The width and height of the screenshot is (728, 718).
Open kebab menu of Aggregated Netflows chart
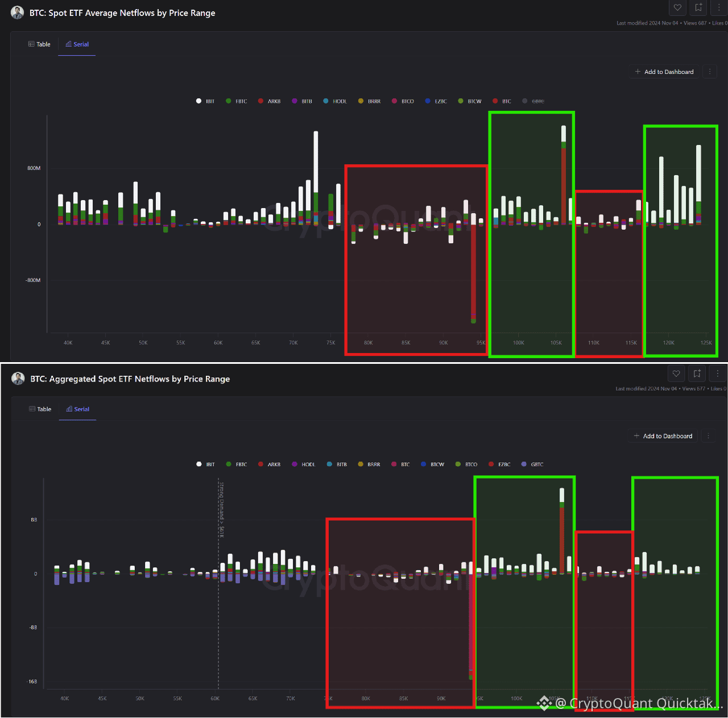click(718, 373)
